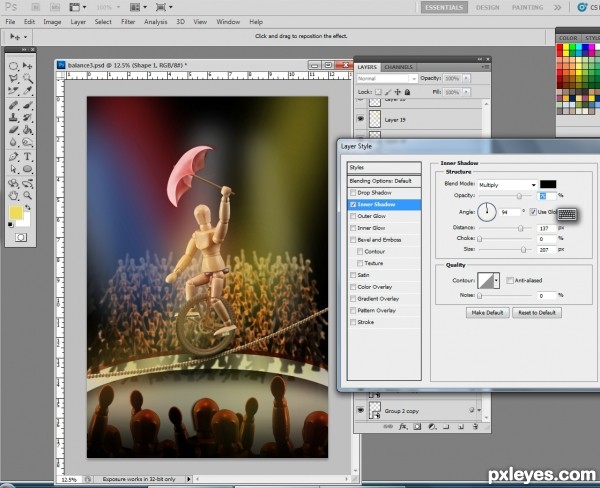Screen dimensions: 600x488
Task: Enable the Inner Glow checkbox
Action: pos(353,228)
